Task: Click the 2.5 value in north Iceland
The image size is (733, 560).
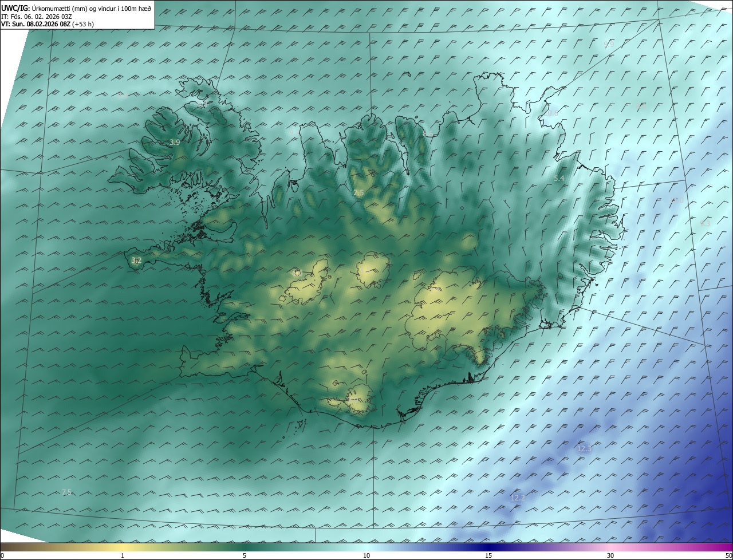Action: click(x=358, y=194)
